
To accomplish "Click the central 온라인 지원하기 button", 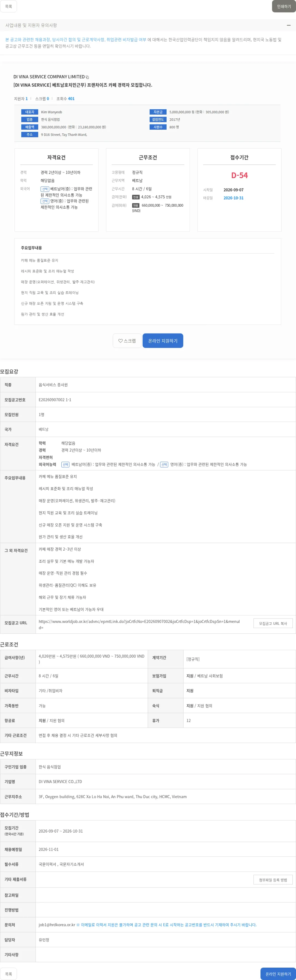I will pyautogui.click(x=163, y=341).
